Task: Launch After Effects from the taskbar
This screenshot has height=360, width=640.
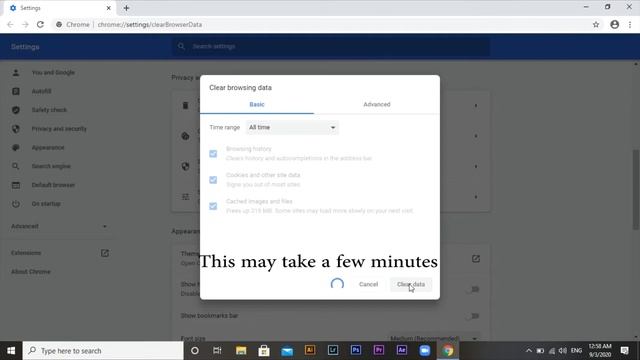Action: point(402,350)
